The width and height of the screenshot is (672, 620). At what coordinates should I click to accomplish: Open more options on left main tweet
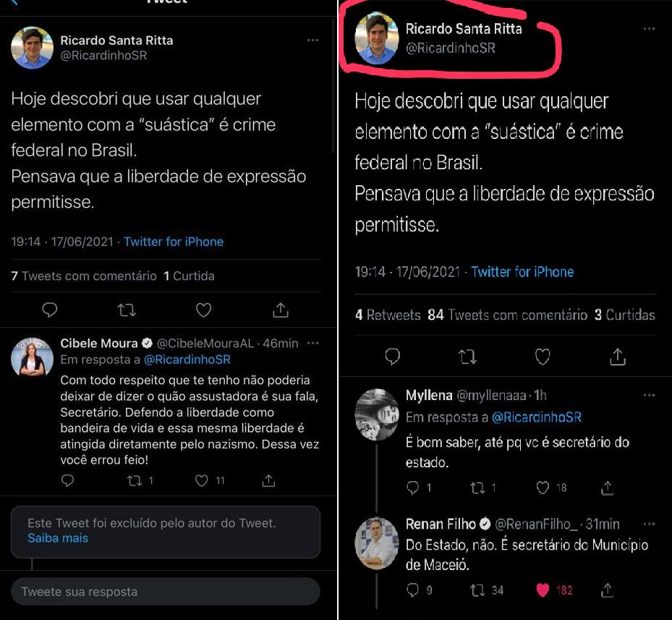point(312,41)
